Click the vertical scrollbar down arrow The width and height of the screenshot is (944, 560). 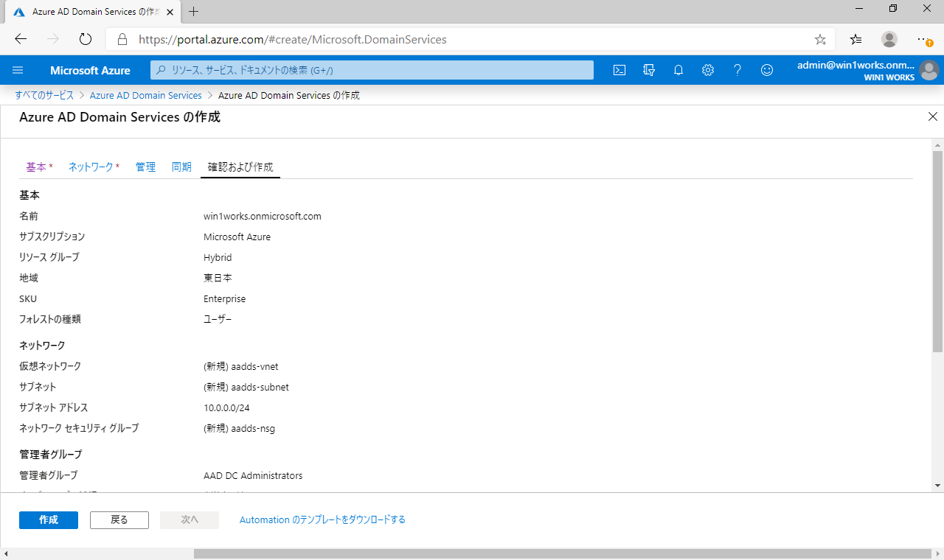(x=937, y=486)
